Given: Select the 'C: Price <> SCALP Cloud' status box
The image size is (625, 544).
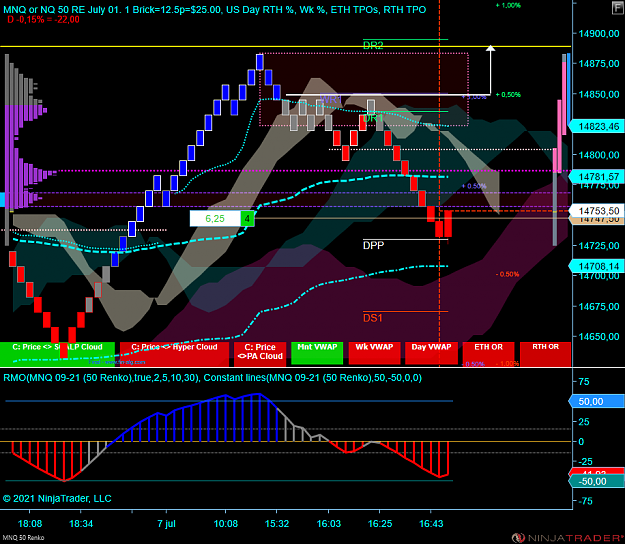Looking at the screenshot, I should pos(57,353).
